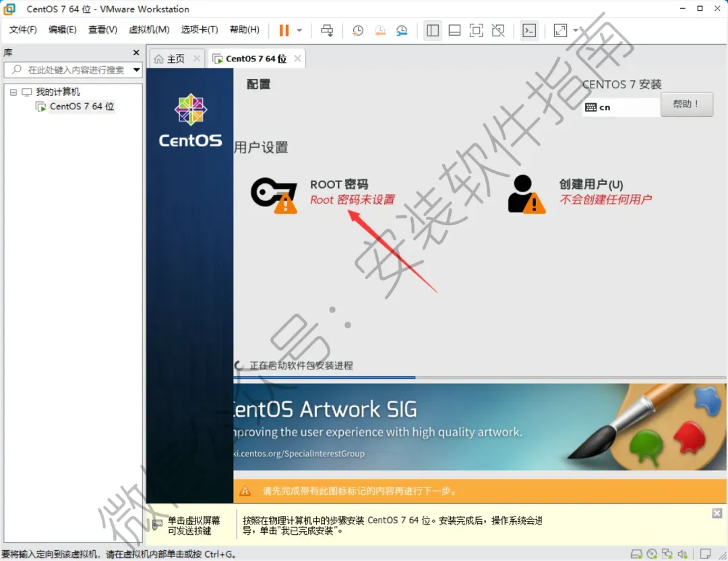Image resolution: width=728 pixels, height=561 pixels.
Task: Open the 选项卡(T) menu
Action: pyautogui.click(x=200, y=30)
